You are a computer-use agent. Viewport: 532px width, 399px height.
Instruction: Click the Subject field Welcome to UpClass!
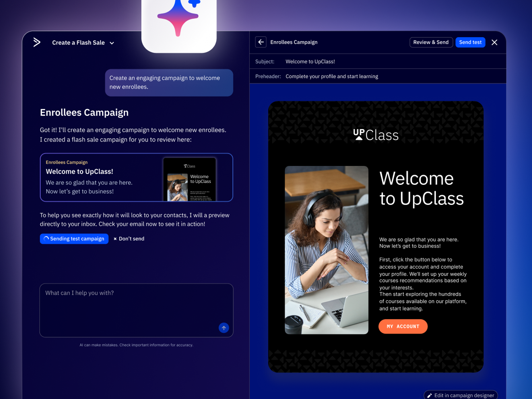(x=310, y=62)
